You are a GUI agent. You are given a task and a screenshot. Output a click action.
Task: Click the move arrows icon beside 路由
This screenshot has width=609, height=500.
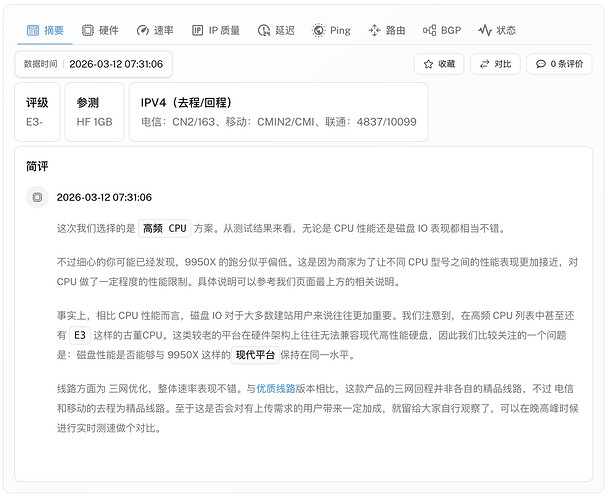tap(374, 30)
